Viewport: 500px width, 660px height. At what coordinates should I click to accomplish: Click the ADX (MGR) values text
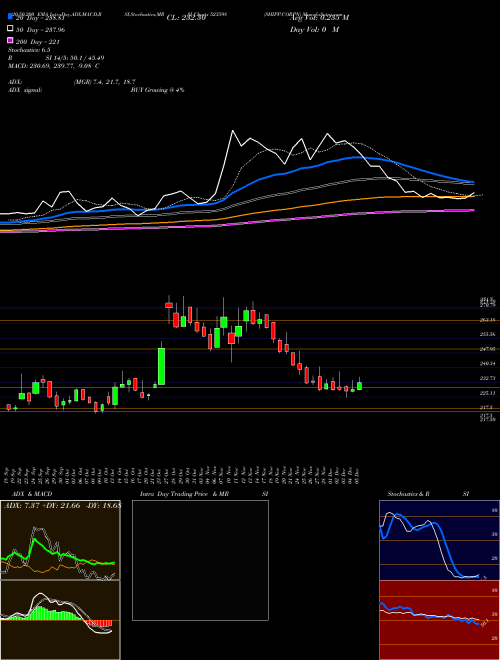pos(104,82)
